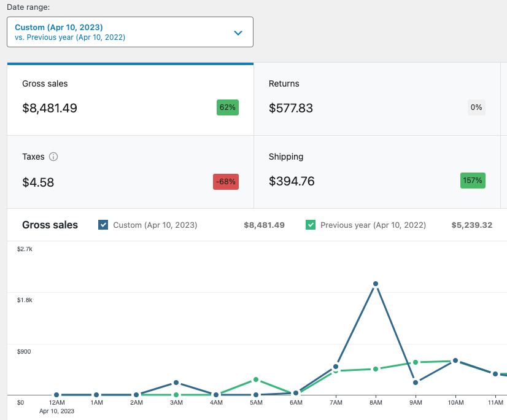The height and width of the screenshot is (420, 507).
Task: Click the Taxes info icon
Action: click(x=53, y=157)
